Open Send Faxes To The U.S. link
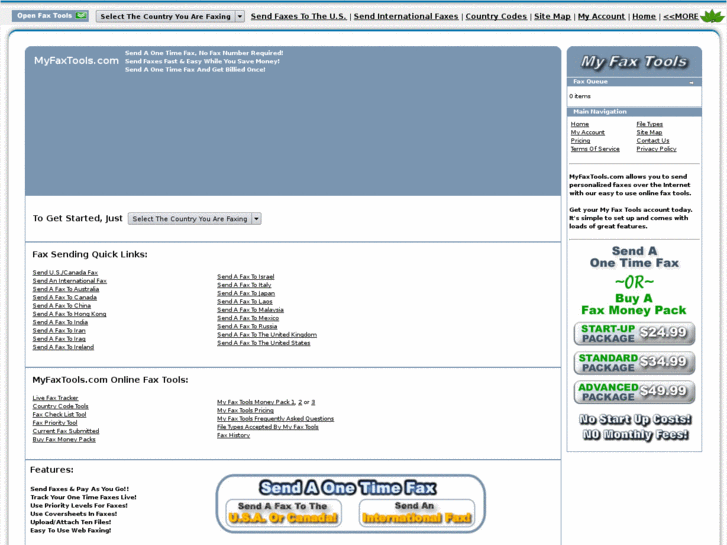This screenshot has width=727, height=545. point(299,16)
